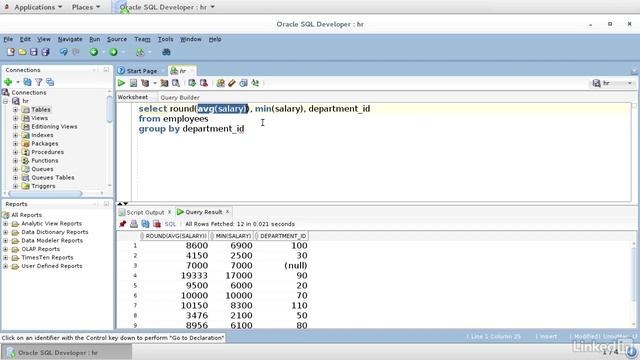The height and width of the screenshot is (360, 640).
Task: Close the Script Output tab
Action: click(x=169, y=212)
